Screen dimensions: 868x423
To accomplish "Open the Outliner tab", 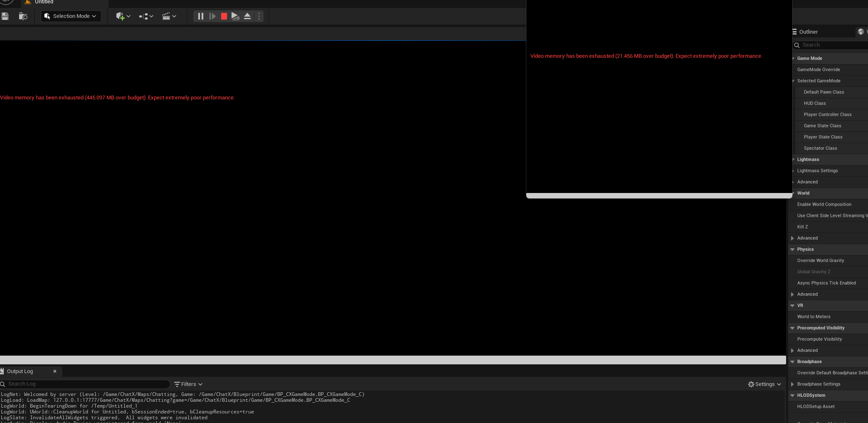I will 808,32.
